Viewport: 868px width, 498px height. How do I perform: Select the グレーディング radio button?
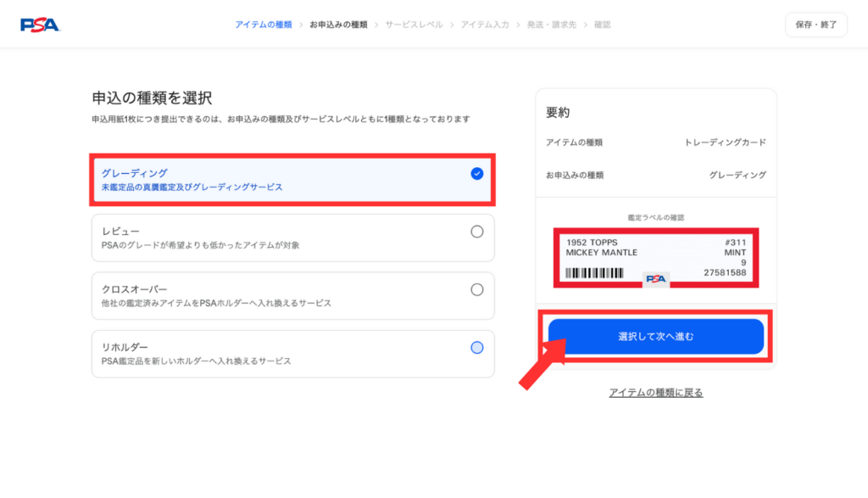[x=476, y=174]
